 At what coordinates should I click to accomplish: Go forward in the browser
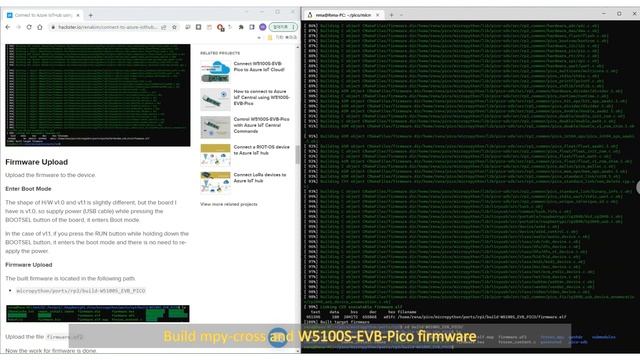click(18, 27)
